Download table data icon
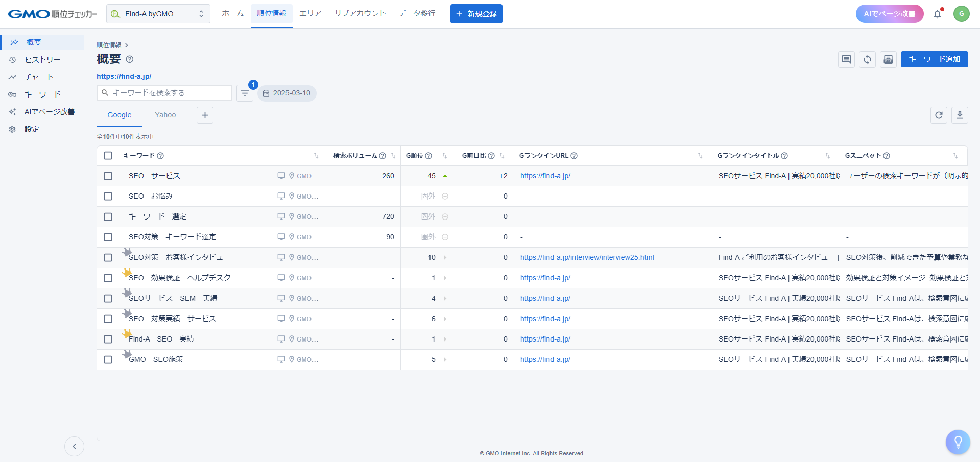 point(960,115)
